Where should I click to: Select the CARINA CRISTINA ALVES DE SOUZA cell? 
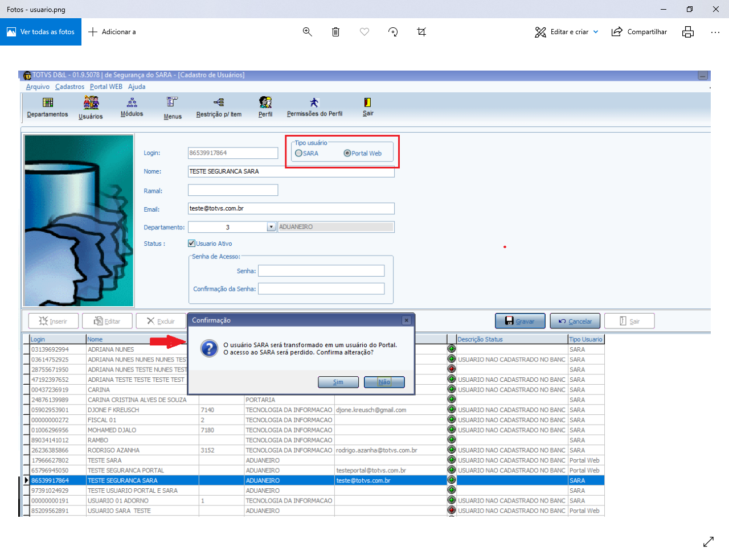coord(142,400)
